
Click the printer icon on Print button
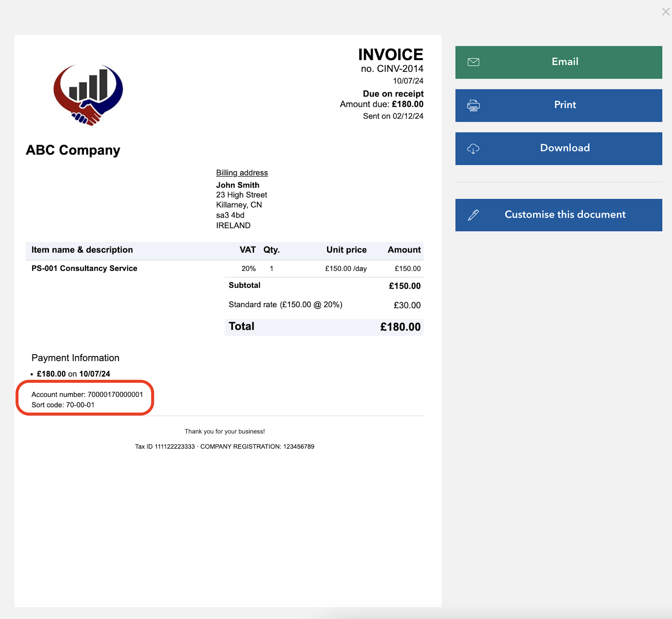coord(473,105)
